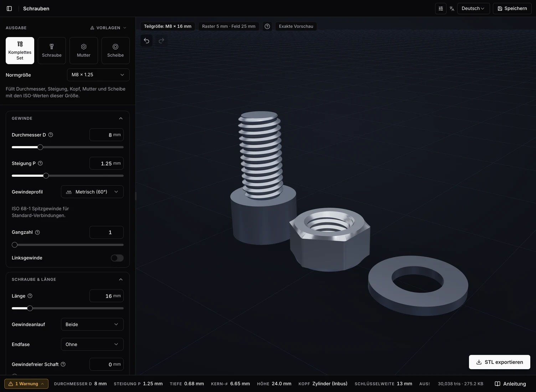This screenshot has width=536, height=392.
Task: Show info for Gangzahl
Action: tap(37, 232)
